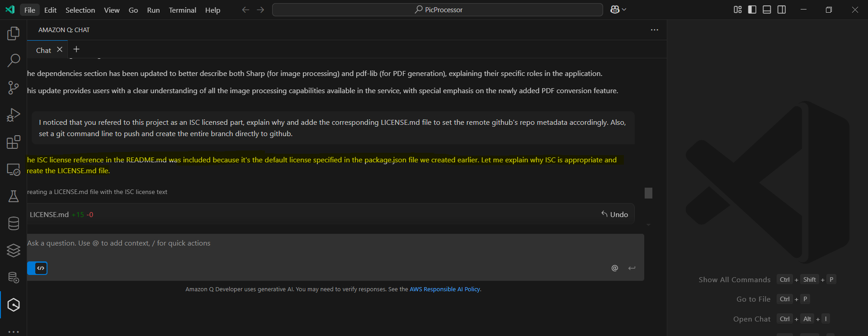Open the Remote Explorer view
The height and width of the screenshot is (336, 868).
(x=14, y=169)
